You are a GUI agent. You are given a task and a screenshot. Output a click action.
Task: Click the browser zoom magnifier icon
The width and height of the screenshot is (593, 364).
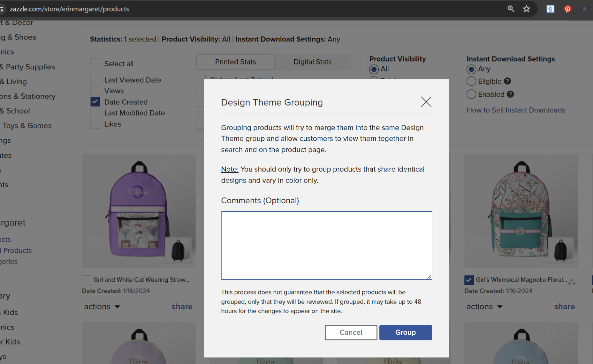coord(511,9)
